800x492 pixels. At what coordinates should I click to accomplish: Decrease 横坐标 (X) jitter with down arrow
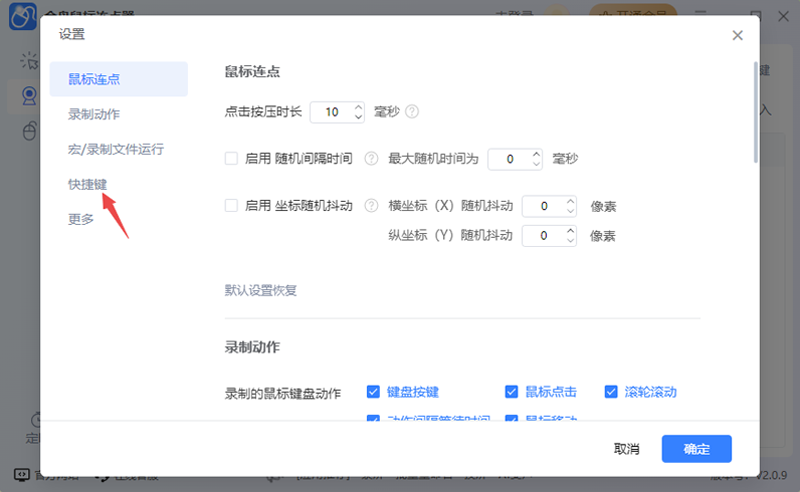point(570,211)
